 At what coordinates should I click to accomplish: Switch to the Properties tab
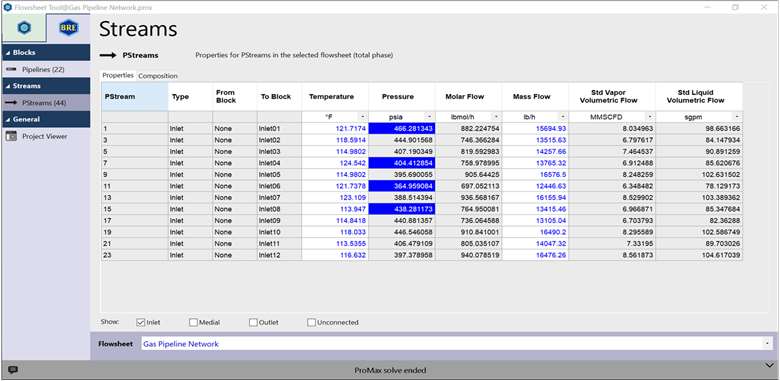click(x=118, y=76)
